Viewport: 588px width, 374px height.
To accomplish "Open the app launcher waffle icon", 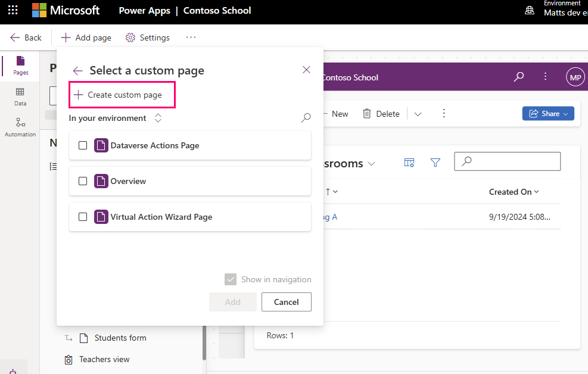I will pyautogui.click(x=13, y=10).
